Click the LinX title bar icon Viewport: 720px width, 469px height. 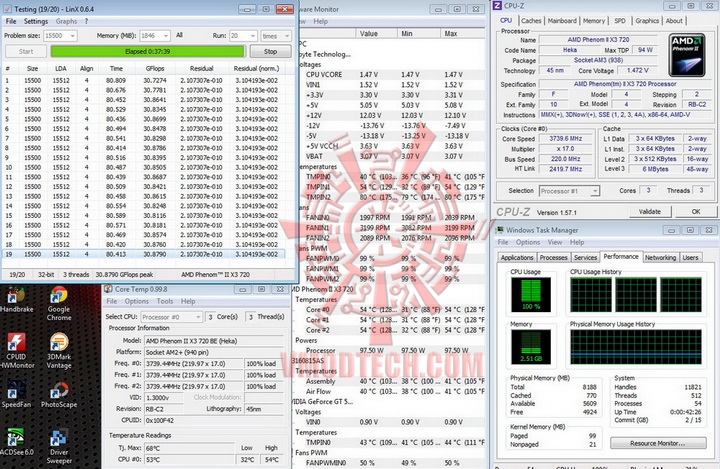point(7,9)
